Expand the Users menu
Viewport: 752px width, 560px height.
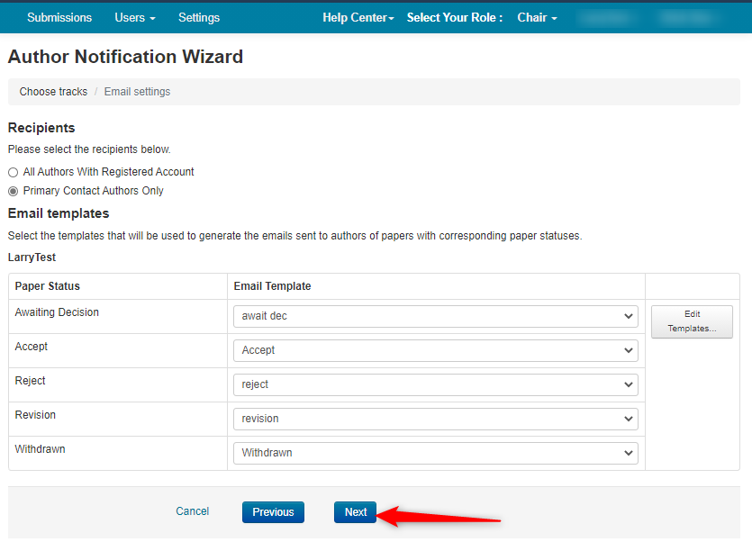click(135, 18)
